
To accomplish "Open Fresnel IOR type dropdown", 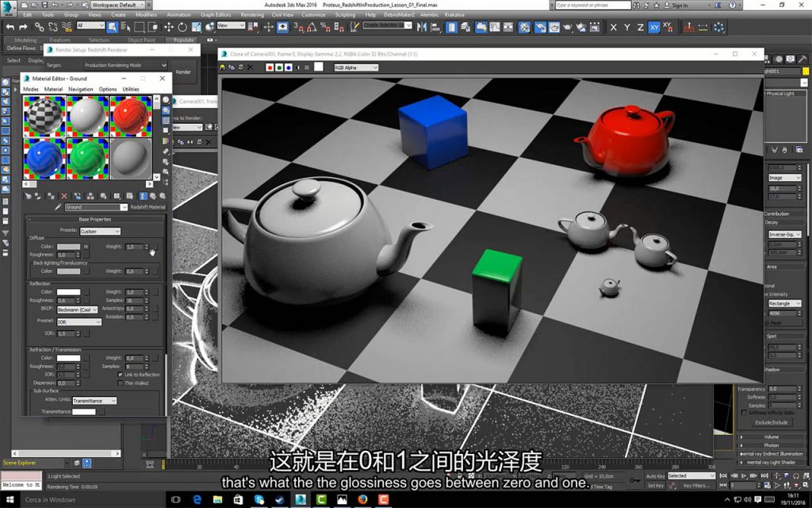I will point(79,322).
